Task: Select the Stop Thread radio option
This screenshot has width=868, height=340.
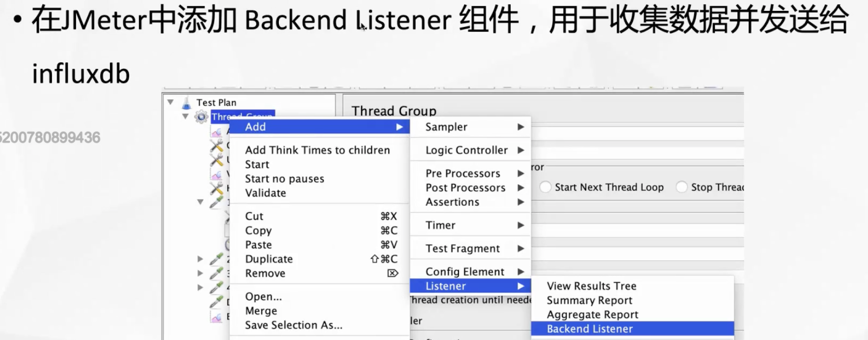Action: click(682, 187)
